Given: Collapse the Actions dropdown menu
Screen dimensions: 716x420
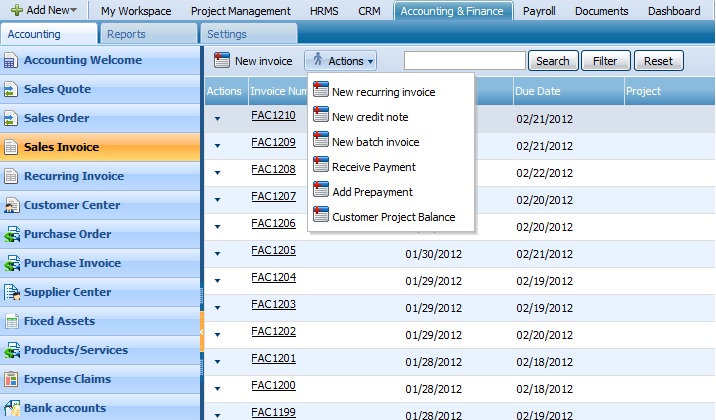Looking at the screenshot, I should pos(341,61).
